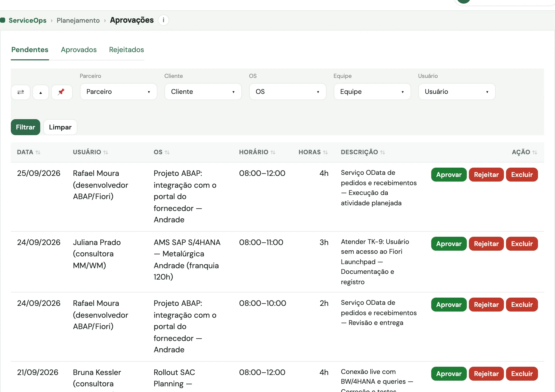Approve the 25/09/2026 Rafael Moura entry
Image resolution: width=555 pixels, height=392 pixels.
pos(449,175)
